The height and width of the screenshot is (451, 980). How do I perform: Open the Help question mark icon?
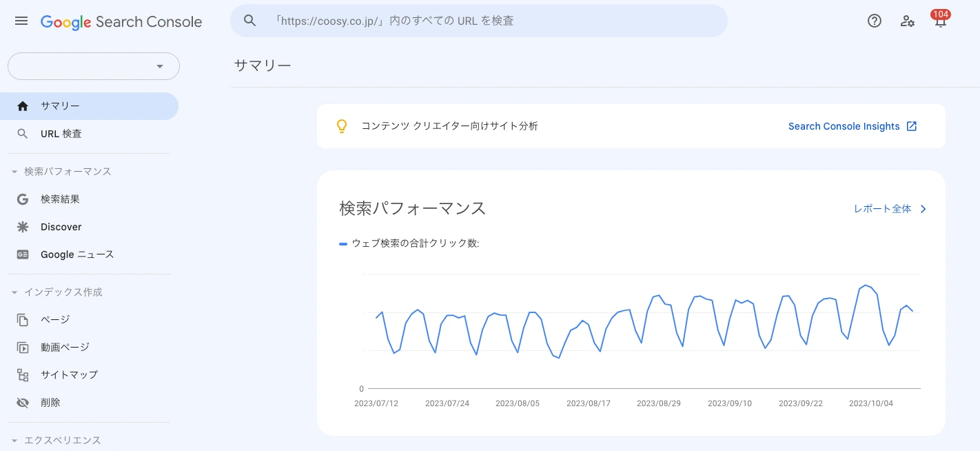coord(875,21)
